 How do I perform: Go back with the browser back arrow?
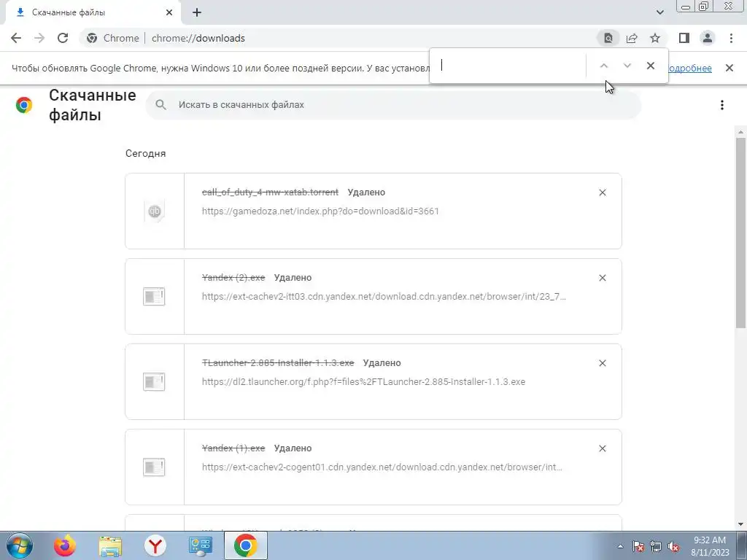pos(16,38)
